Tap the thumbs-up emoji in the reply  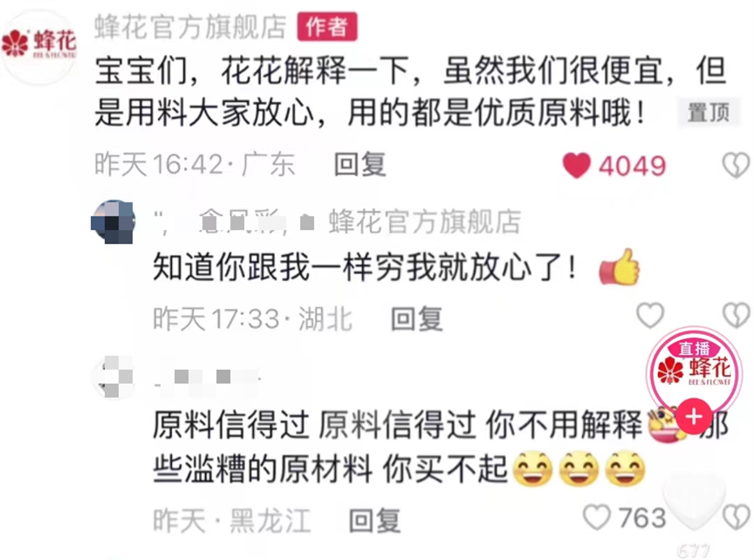tap(620, 267)
